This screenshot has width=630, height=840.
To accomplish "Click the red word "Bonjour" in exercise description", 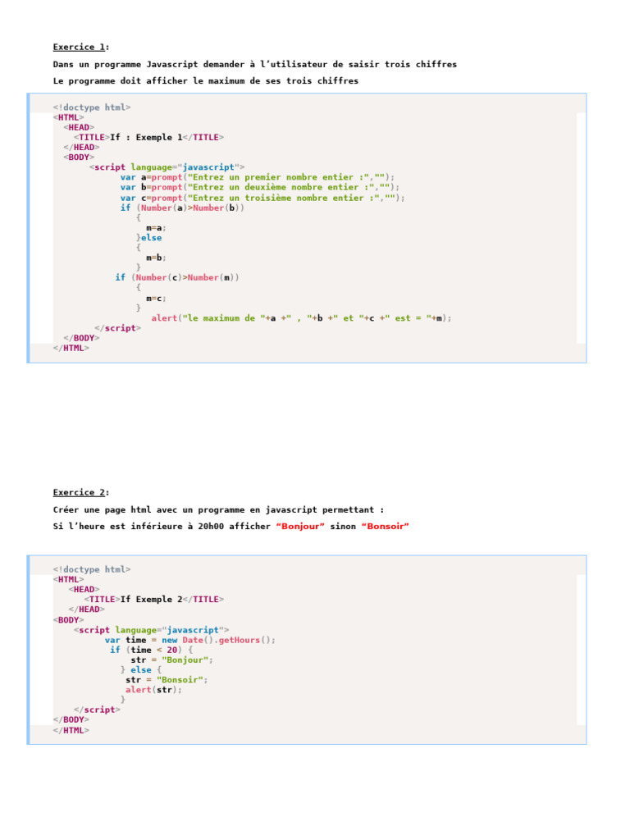I will pos(300,527).
